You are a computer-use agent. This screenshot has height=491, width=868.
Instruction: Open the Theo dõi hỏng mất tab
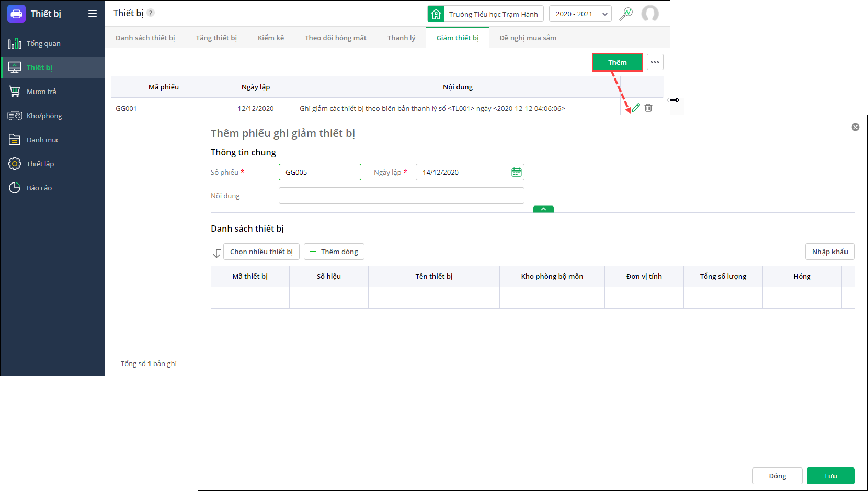click(336, 38)
